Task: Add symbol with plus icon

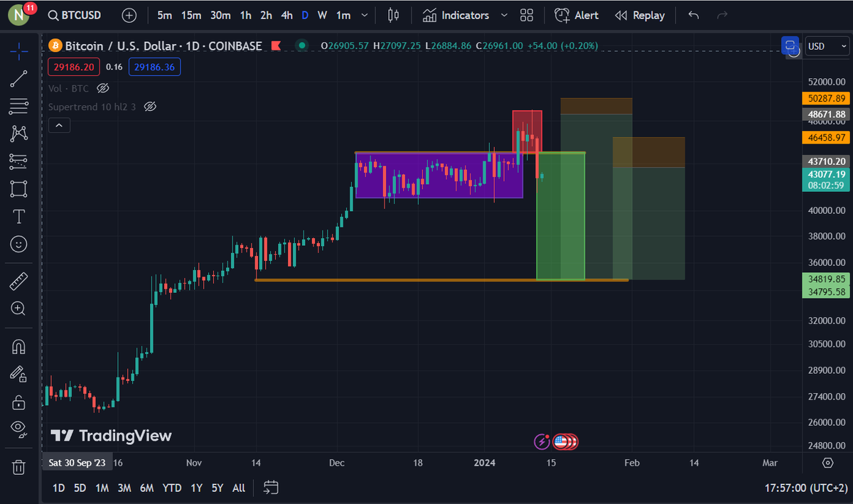Action: tap(129, 15)
